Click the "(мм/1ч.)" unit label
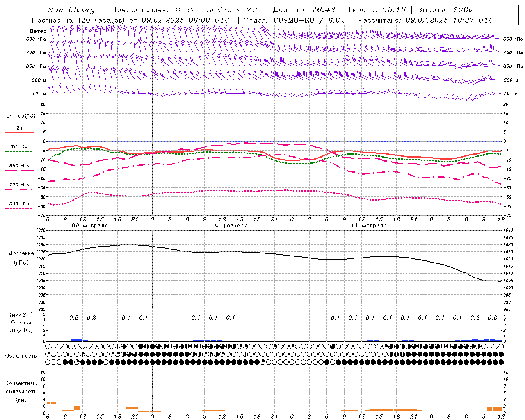525x420 pixels. (x=21, y=330)
